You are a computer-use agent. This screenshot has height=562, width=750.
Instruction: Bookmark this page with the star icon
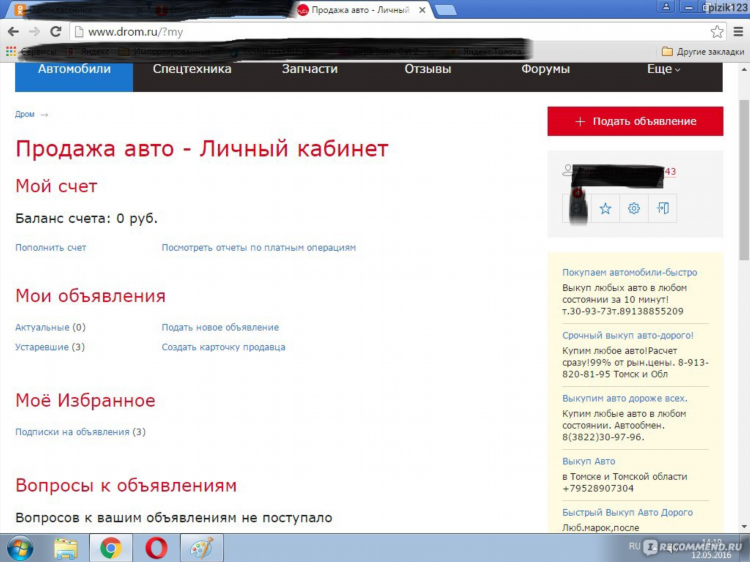[717, 32]
